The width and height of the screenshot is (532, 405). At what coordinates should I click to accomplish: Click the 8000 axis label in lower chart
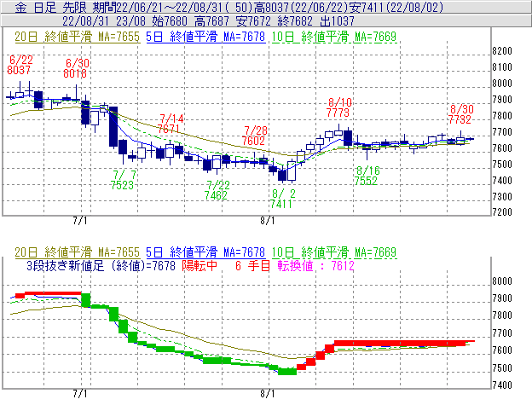point(502,281)
